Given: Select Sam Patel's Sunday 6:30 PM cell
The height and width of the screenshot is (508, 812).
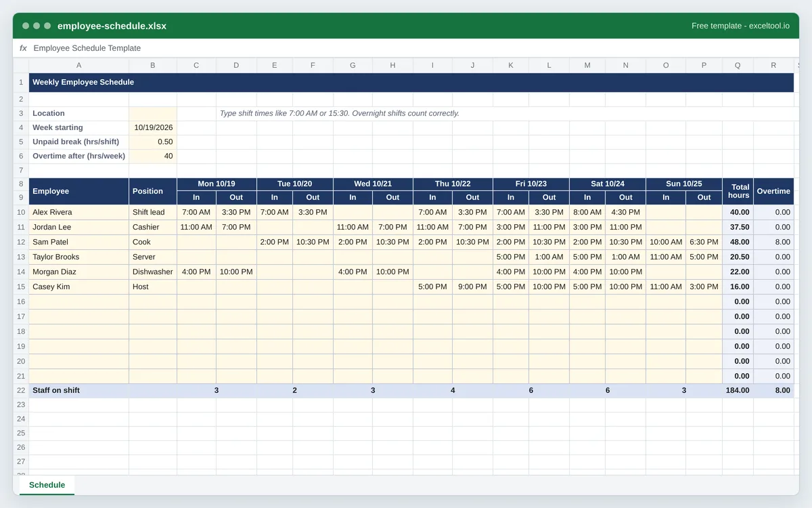Looking at the screenshot, I should click(704, 242).
